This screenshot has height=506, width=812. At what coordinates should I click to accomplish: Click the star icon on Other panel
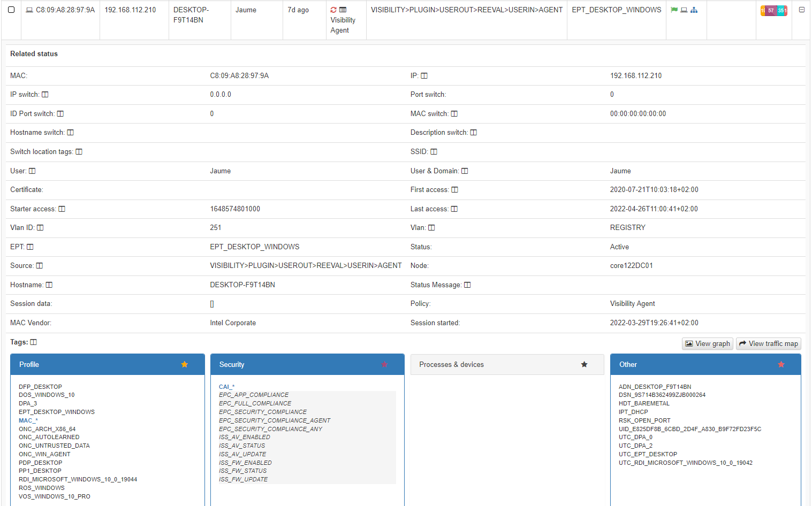tap(781, 364)
